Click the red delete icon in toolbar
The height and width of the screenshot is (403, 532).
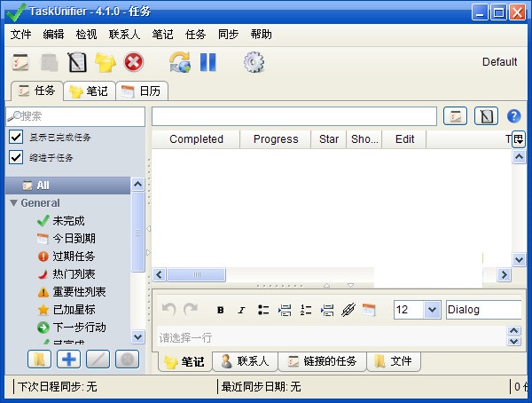click(133, 62)
